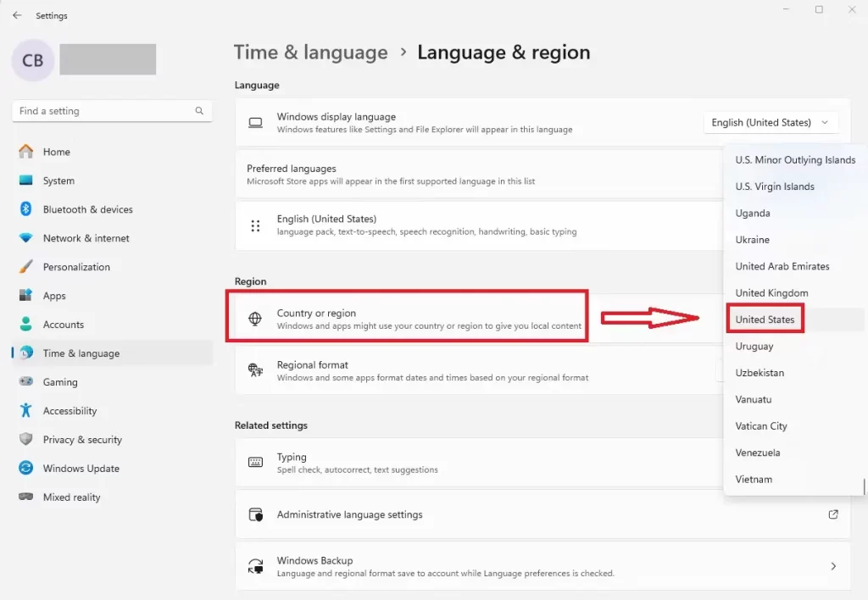Click the external link icon for Administrative language settings
This screenshot has width=868, height=600.
click(833, 514)
